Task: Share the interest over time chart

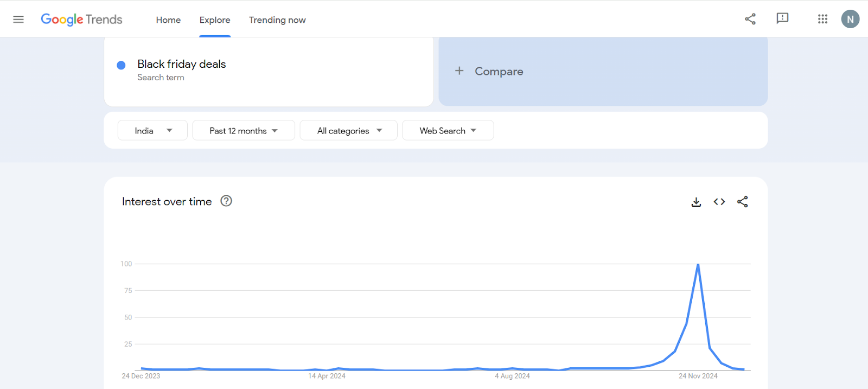Action: [x=743, y=202]
